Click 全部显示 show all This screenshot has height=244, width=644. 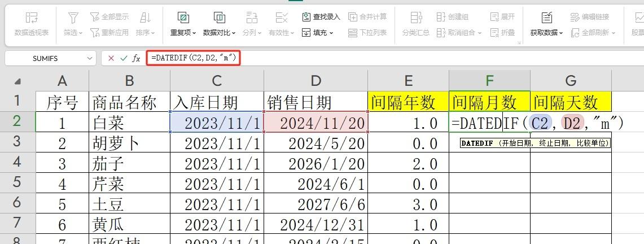109,17
